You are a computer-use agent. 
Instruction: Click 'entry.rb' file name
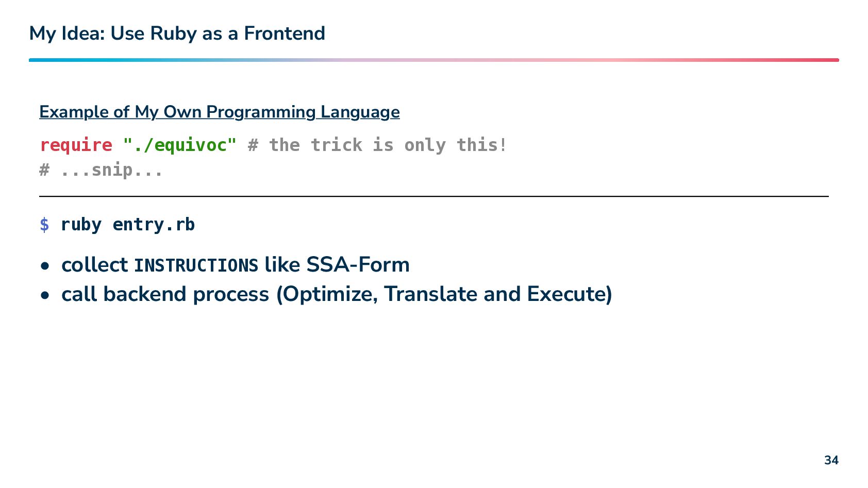[x=154, y=225]
